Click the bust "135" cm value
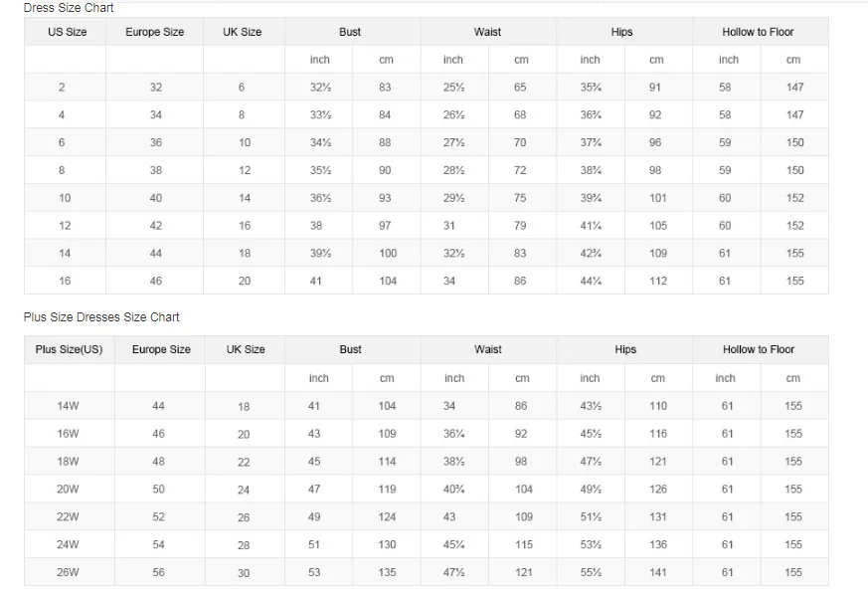The height and width of the screenshot is (596, 868). (387, 572)
